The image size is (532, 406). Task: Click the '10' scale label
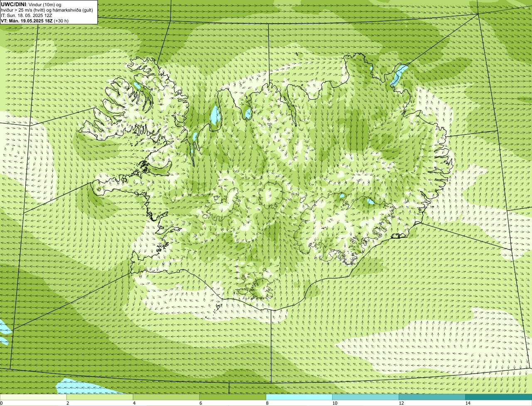(335, 403)
